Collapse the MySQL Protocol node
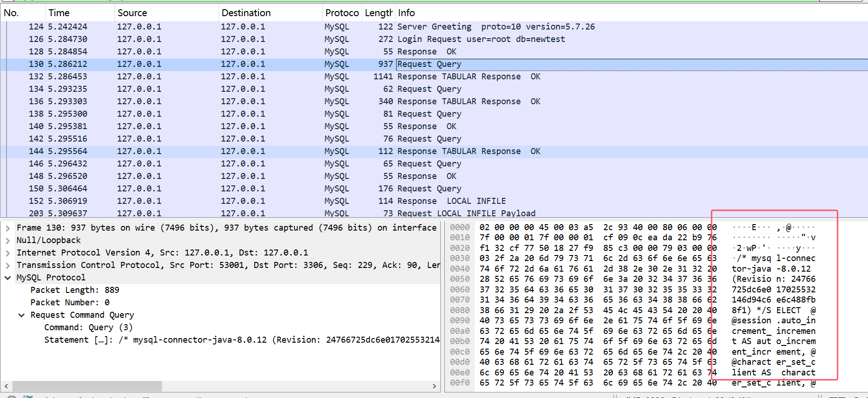868x398 pixels. pos(8,278)
